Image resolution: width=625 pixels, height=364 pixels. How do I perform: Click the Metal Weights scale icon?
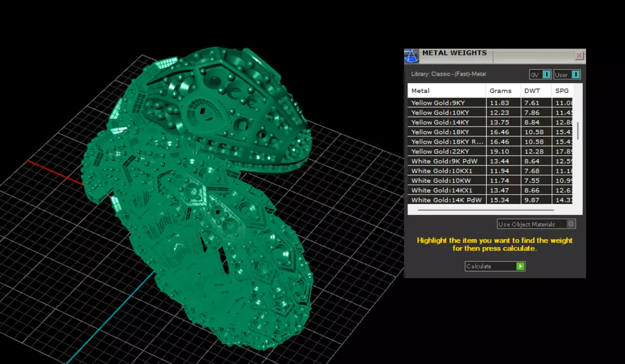(411, 56)
